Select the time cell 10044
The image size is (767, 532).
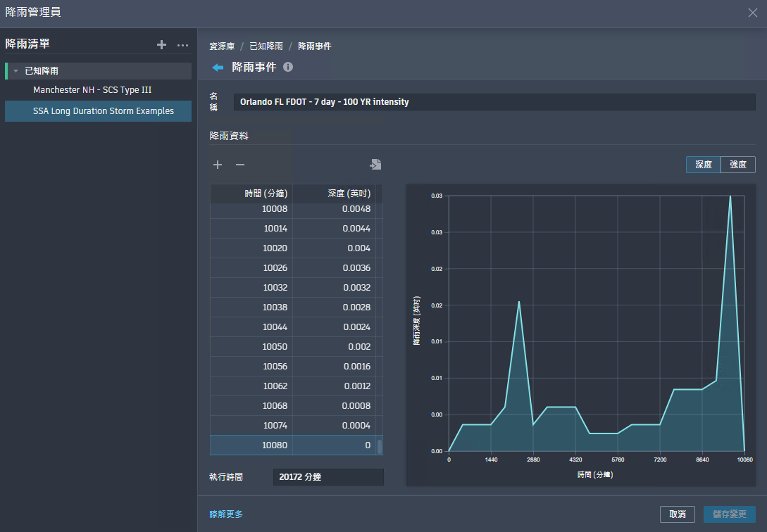click(x=251, y=327)
